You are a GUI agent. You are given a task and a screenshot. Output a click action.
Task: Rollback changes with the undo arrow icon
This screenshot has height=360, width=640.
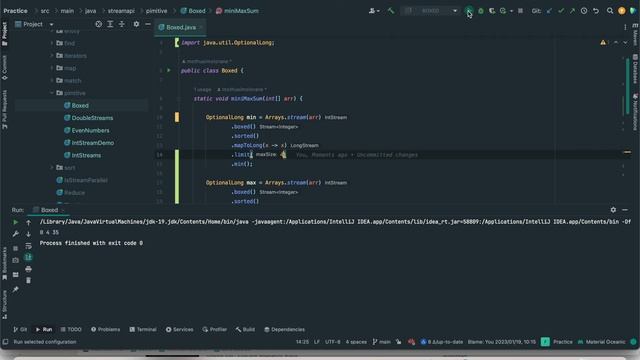pyautogui.click(x=596, y=11)
